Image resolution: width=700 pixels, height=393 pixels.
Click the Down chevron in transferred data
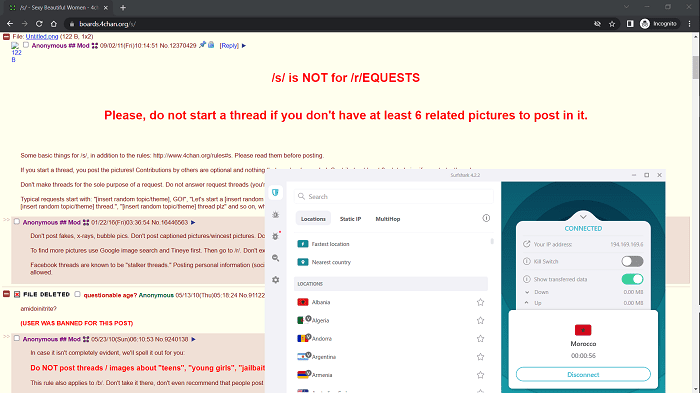tap(527, 292)
